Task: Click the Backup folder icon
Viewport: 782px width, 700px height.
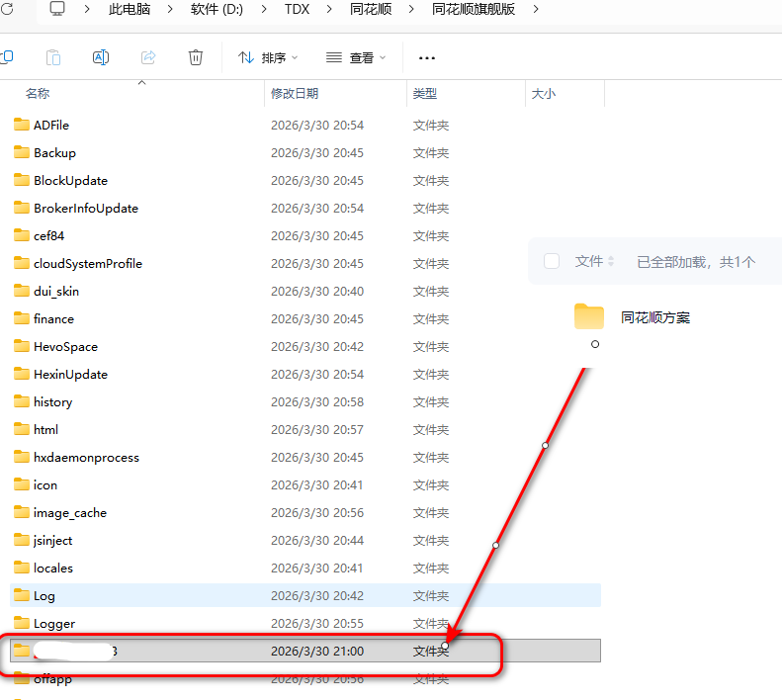Action: pos(22,152)
